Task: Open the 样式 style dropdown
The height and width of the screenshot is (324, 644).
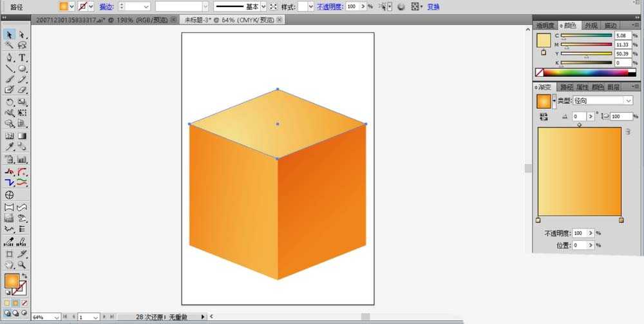Action: (310, 6)
